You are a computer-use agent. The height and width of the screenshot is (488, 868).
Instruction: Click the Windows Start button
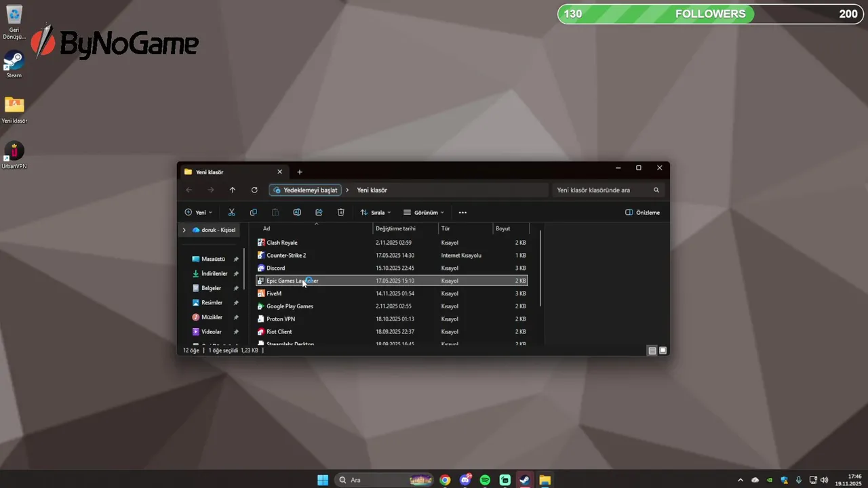click(x=323, y=480)
